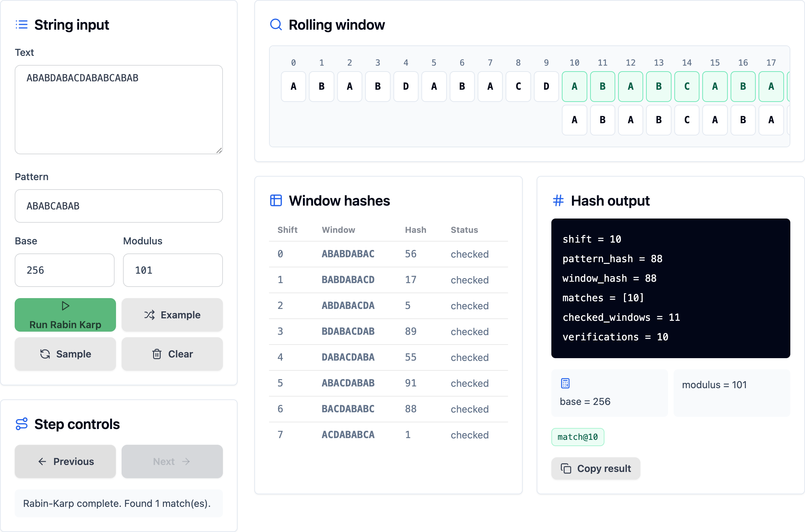Select window ABABDABAC in shift 0 row
The height and width of the screenshot is (532, 805).
(348, 254)
